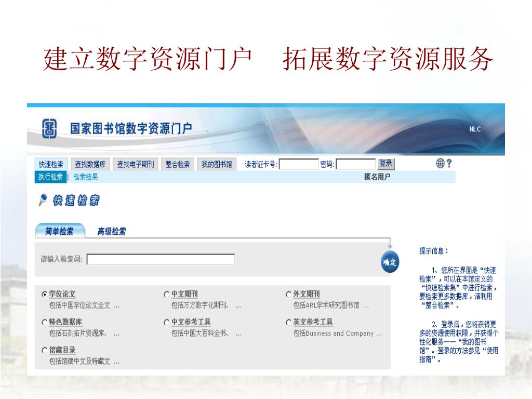
Task: Open the 查找电子期刊 menu tab
Action: point(136,164)
